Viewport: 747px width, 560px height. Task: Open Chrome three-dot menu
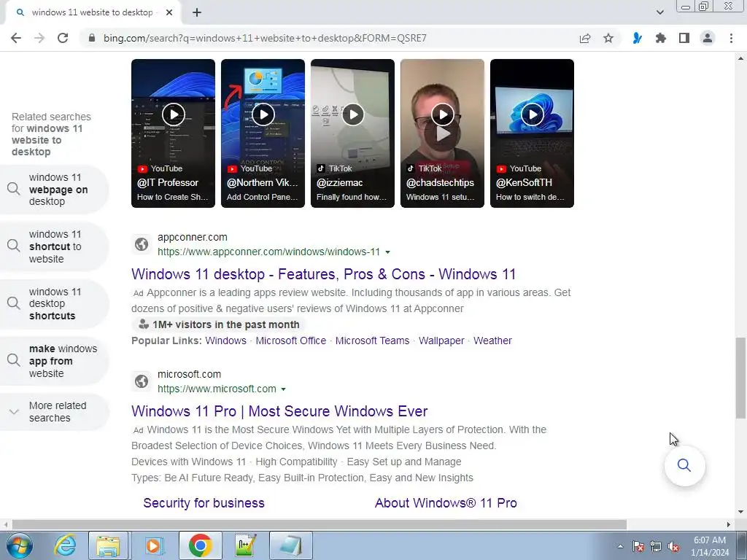(x=731, y=38)
